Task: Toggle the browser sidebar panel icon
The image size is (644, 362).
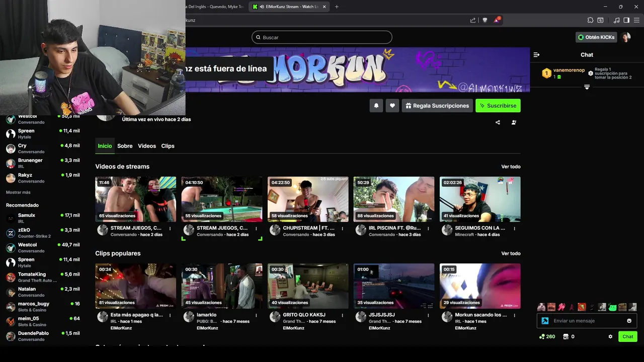Action: [626, 20]
